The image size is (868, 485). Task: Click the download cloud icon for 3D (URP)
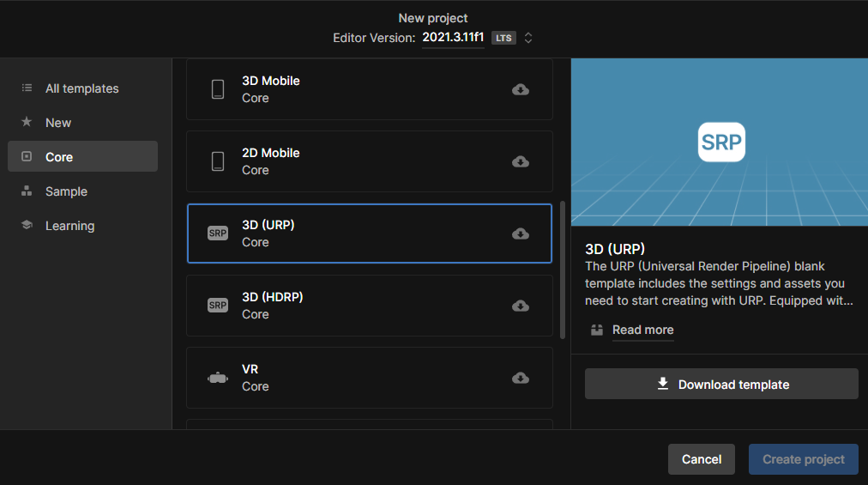[x=520, y=233]
